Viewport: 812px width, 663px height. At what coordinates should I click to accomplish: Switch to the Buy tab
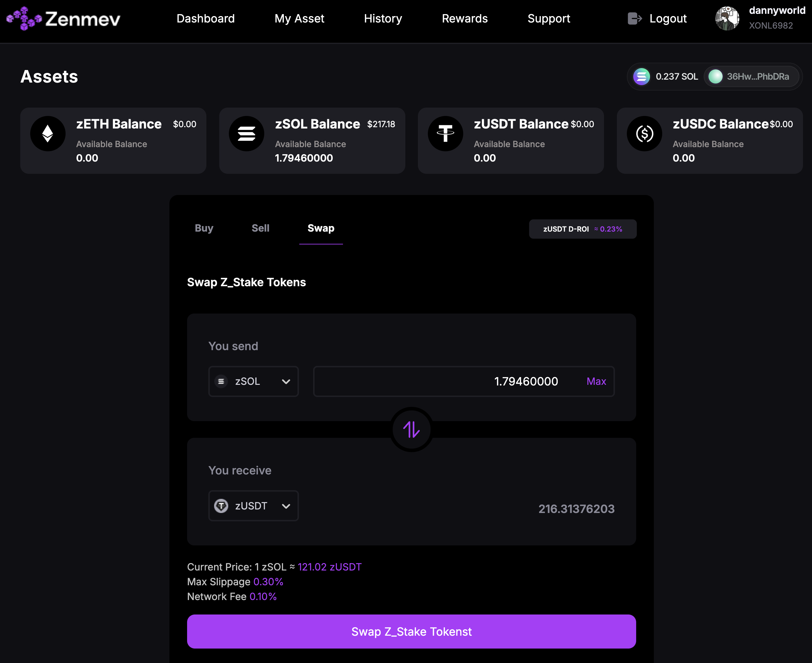tap(204, 228)
